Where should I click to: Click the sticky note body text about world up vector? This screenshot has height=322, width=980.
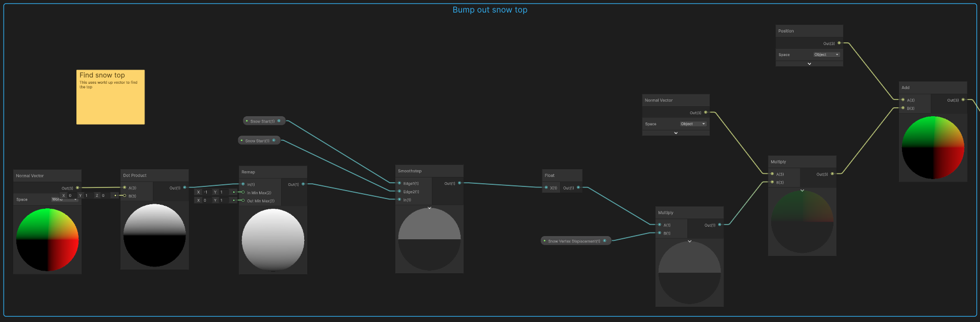click(108, 85)
